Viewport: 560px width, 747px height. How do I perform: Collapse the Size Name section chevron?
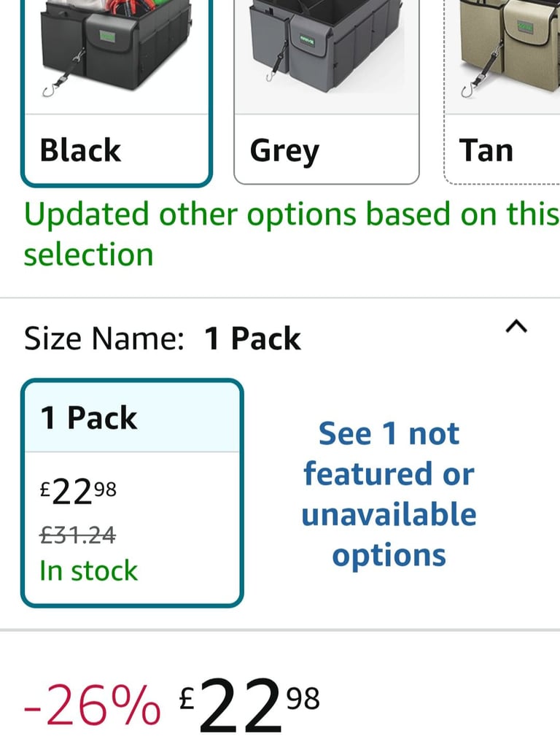click(x=516, y=327)
